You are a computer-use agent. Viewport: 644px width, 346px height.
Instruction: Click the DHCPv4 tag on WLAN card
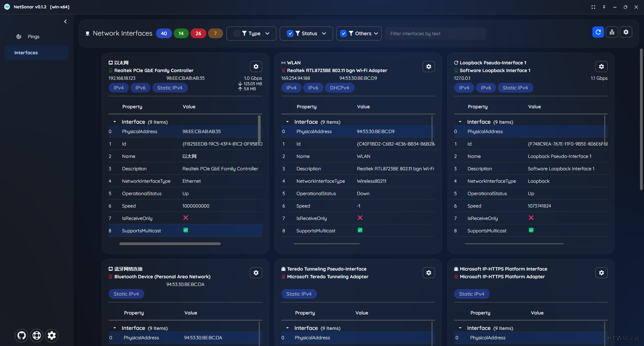[339, 88]
